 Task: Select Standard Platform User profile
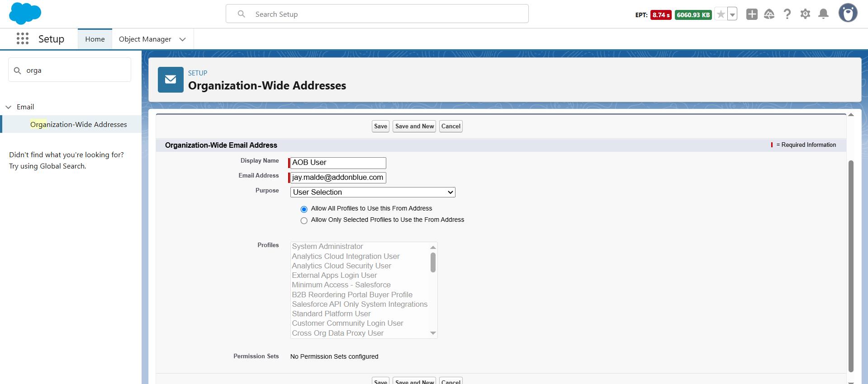(331, 314)
